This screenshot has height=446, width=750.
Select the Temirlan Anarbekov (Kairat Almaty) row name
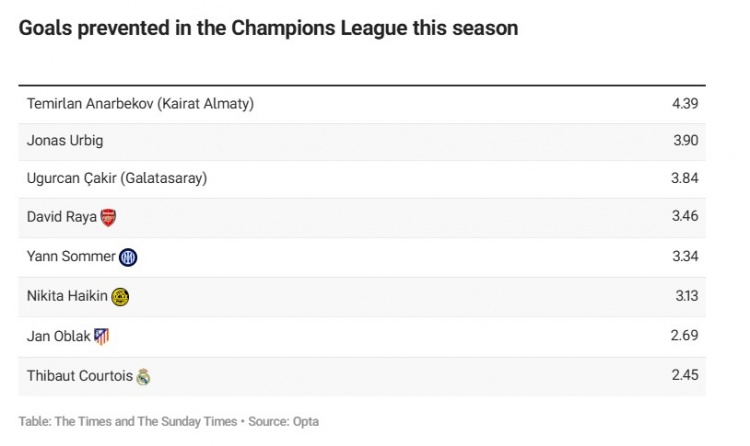tap(140, 103)
